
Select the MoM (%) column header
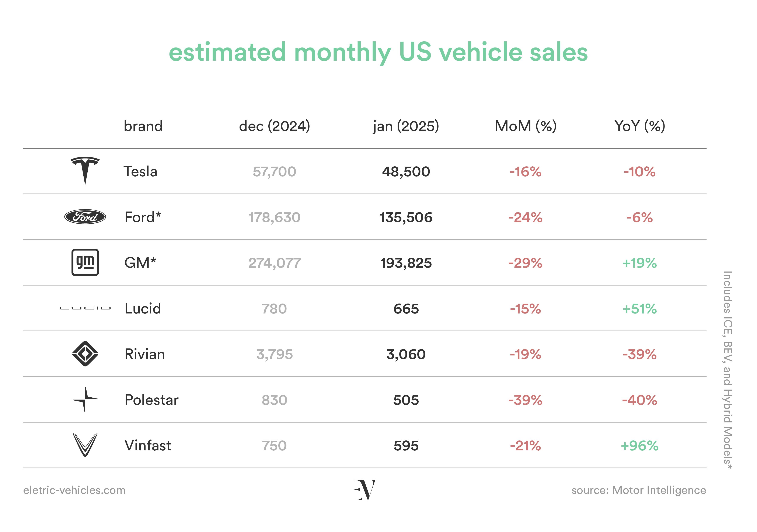[x=526, y=126]
